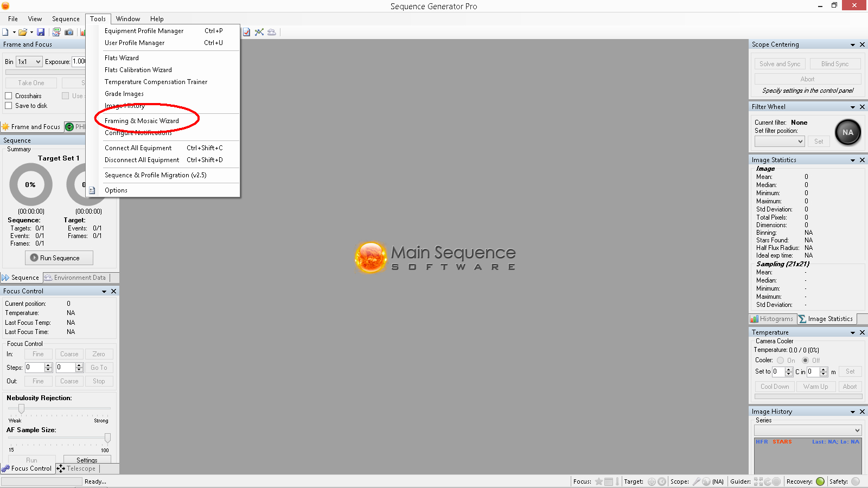The width and height of the screenshot is (868, 488).
Task: Close the Image History panel
Action: [862, 412]
